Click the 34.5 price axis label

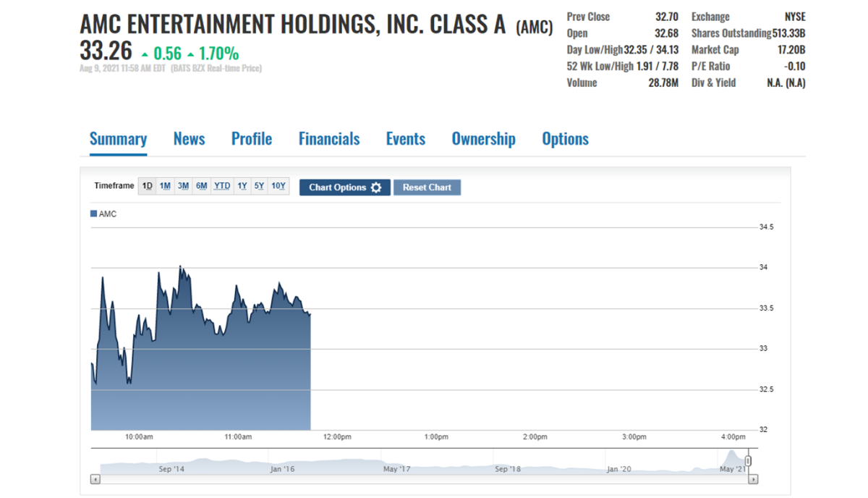click(767, 227)
